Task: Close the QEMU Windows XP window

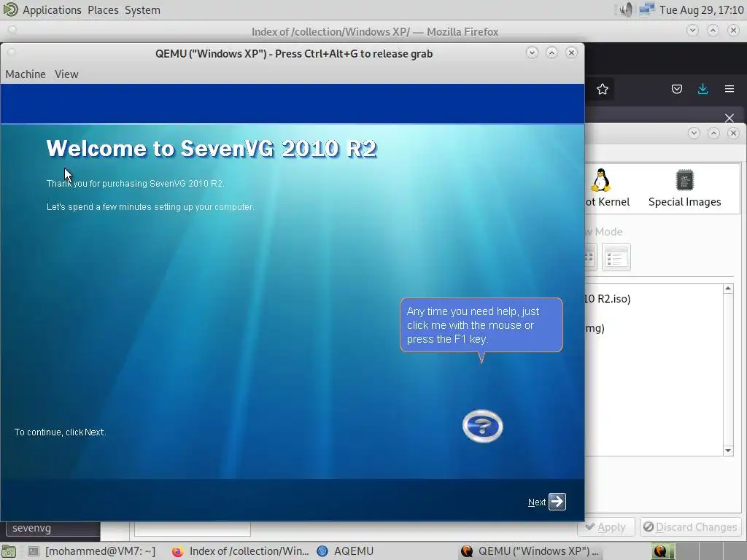Action: coord(571,52)
